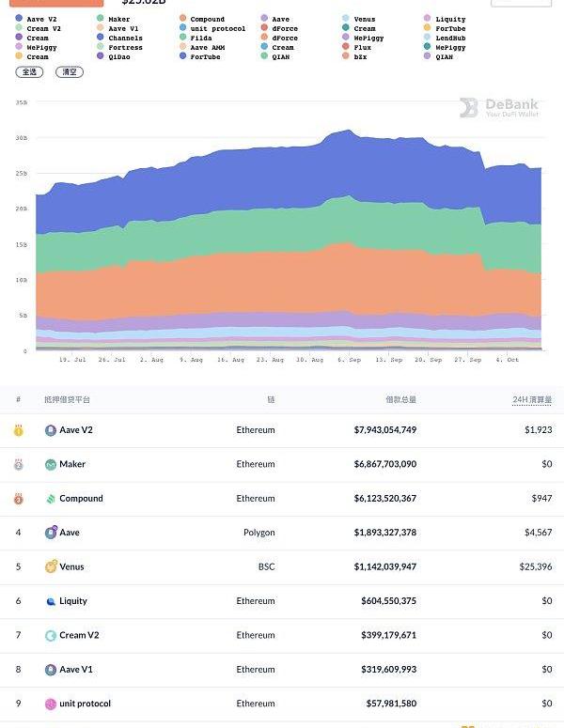This screenshot has width=564, height=728.
Task: Click the Cream V2 logo in the table
Action: click(x=51, y=635)
